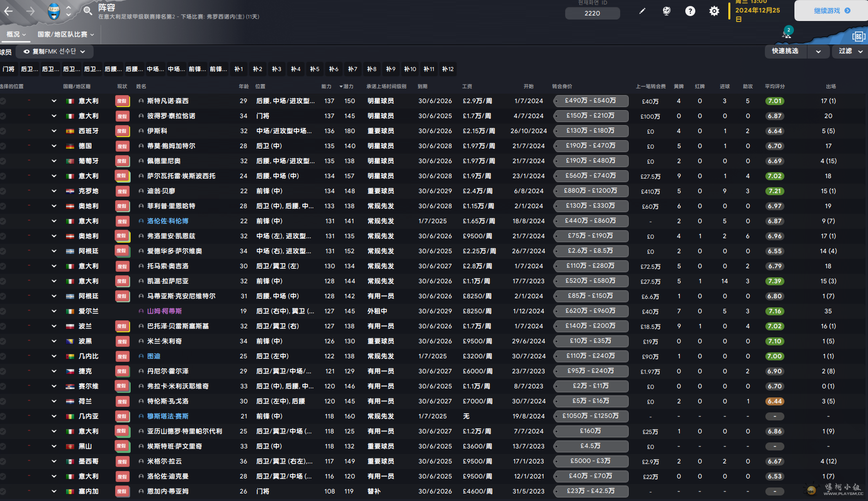Click the 继续游戏 continue button
This screenshot has height=501, width=868.
coord(831,11)
